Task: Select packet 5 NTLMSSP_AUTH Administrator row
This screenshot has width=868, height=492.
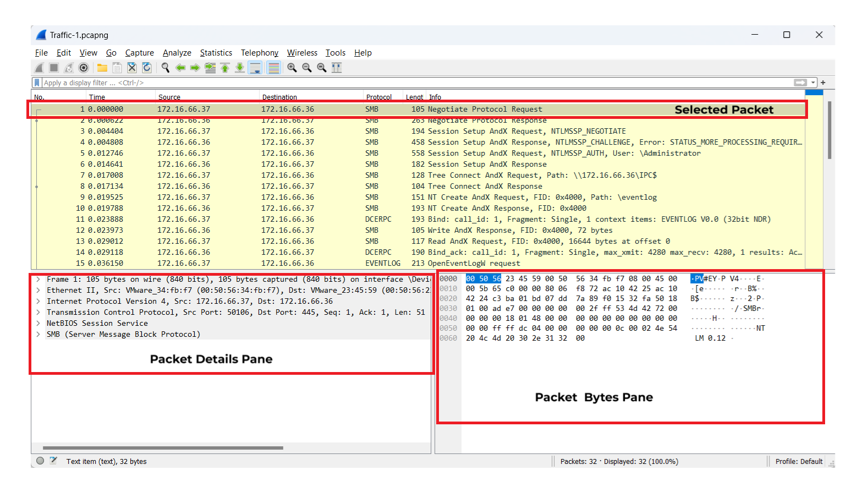Action: [419, 153]
